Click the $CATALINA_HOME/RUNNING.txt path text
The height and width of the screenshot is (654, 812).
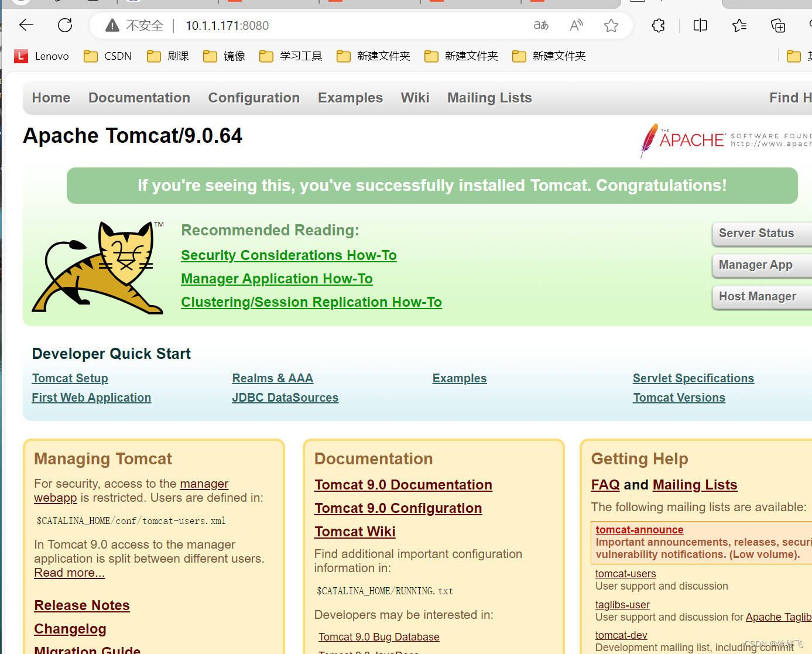385,591
